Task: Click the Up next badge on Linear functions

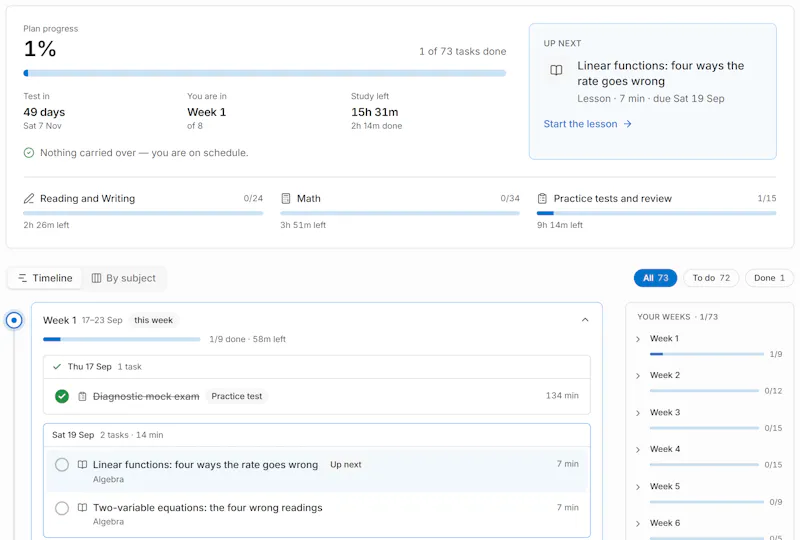Action: pyautogui.click(x=345, y=464)
